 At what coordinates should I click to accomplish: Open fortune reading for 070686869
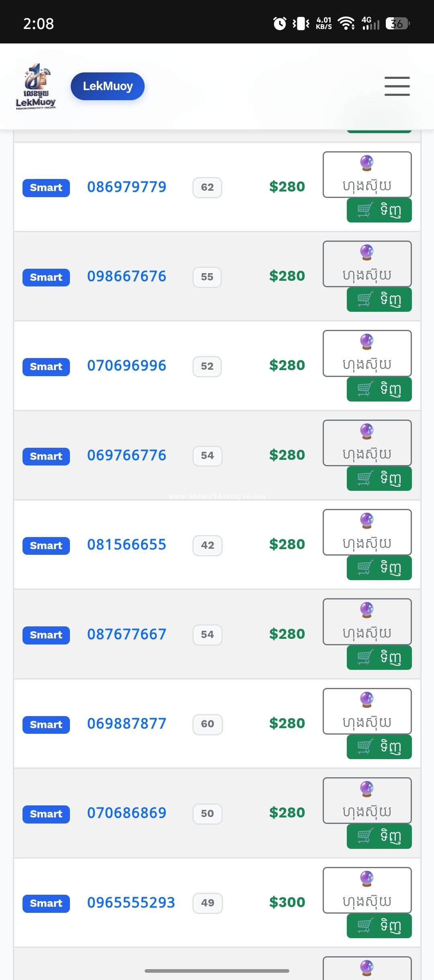tap(367, 801)
